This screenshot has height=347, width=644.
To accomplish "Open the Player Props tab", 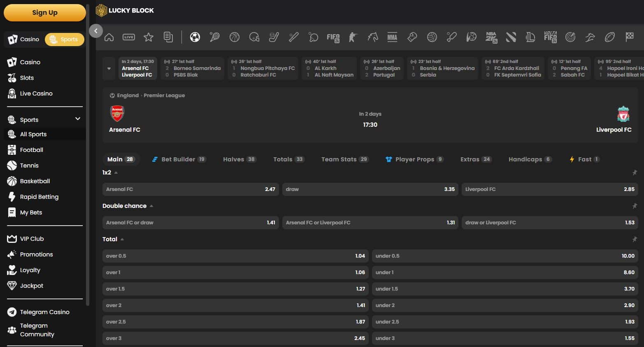I will [414, 159].
